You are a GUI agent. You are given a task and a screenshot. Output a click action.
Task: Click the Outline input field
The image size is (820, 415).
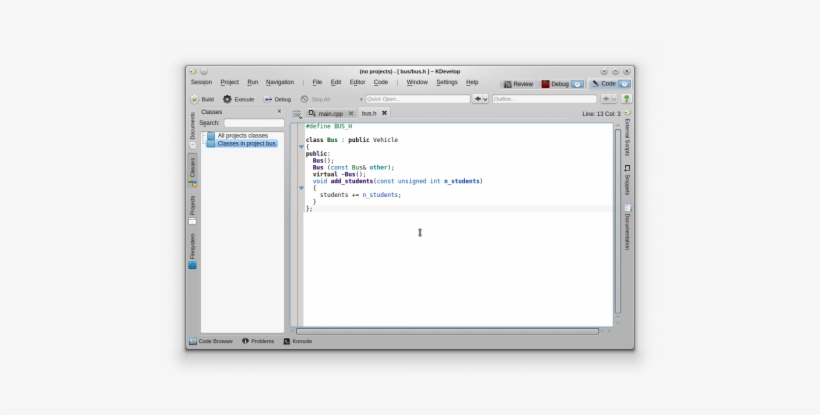pos(544,99)
